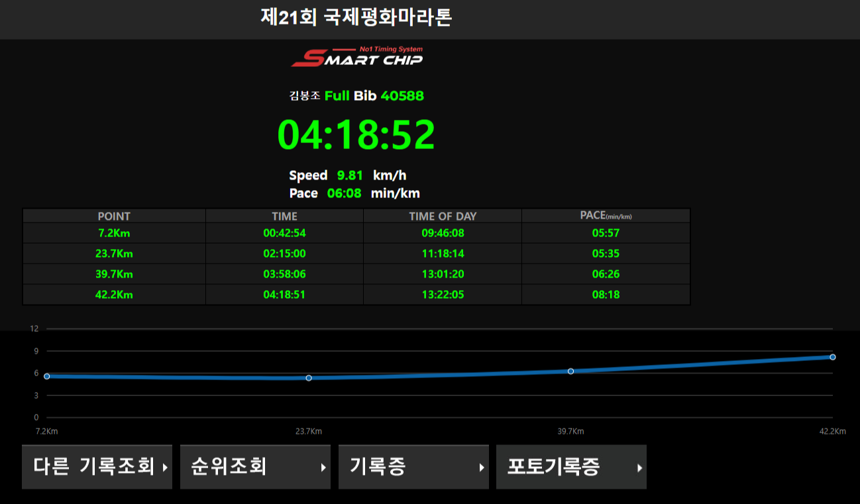Click PACE column header
This screenshot has width=860, height=504.
(606, 216)
